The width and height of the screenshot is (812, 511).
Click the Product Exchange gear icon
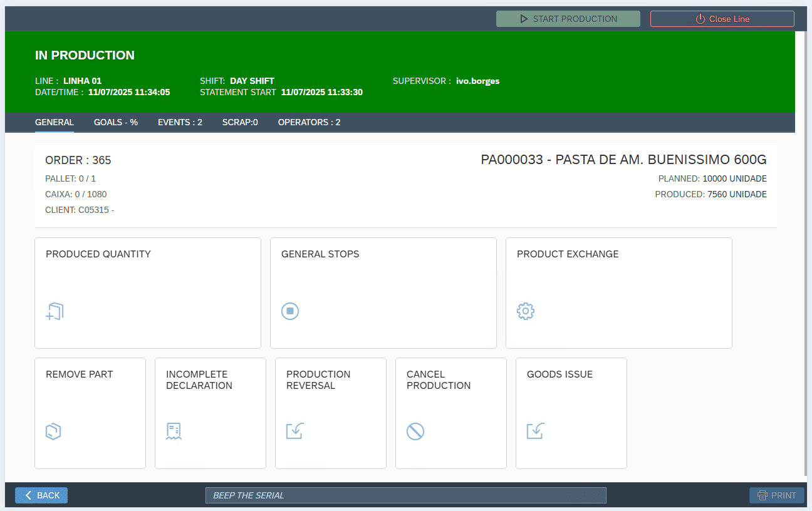coord(526,311)
